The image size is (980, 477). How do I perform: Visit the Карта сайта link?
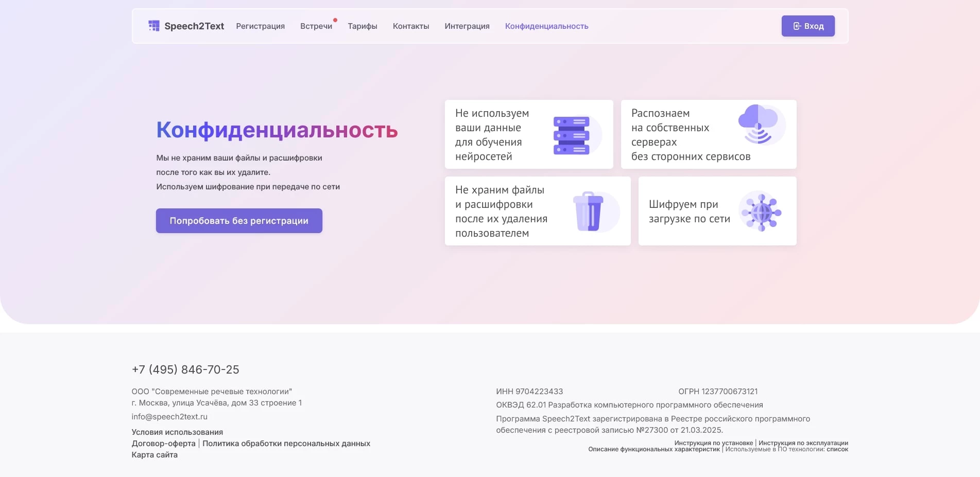[154, 455]
